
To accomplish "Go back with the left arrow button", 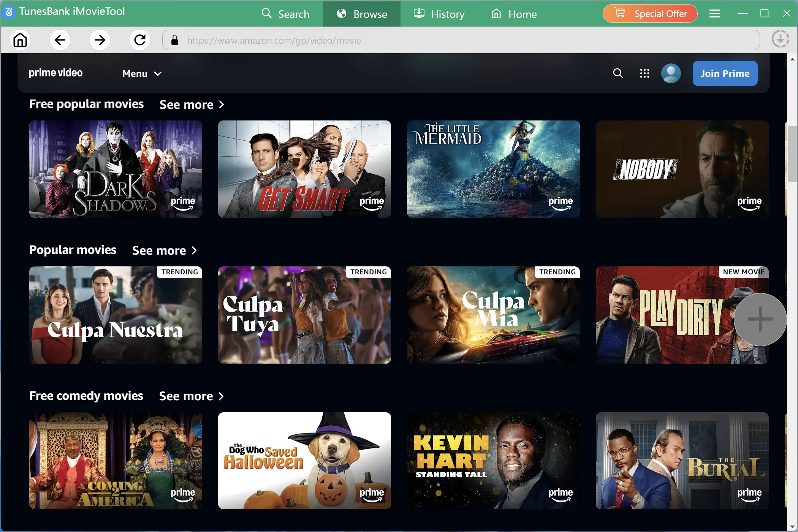I will 60,40.
